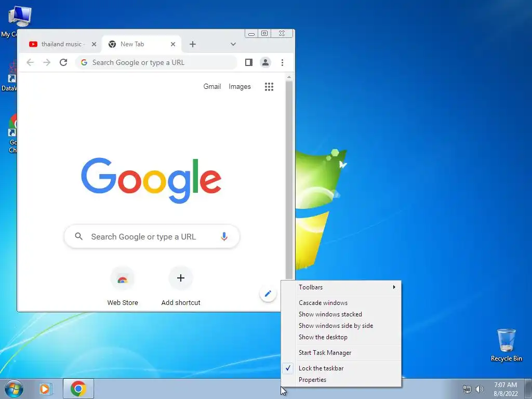Switch to the New Tab tab

coord(141,44)
